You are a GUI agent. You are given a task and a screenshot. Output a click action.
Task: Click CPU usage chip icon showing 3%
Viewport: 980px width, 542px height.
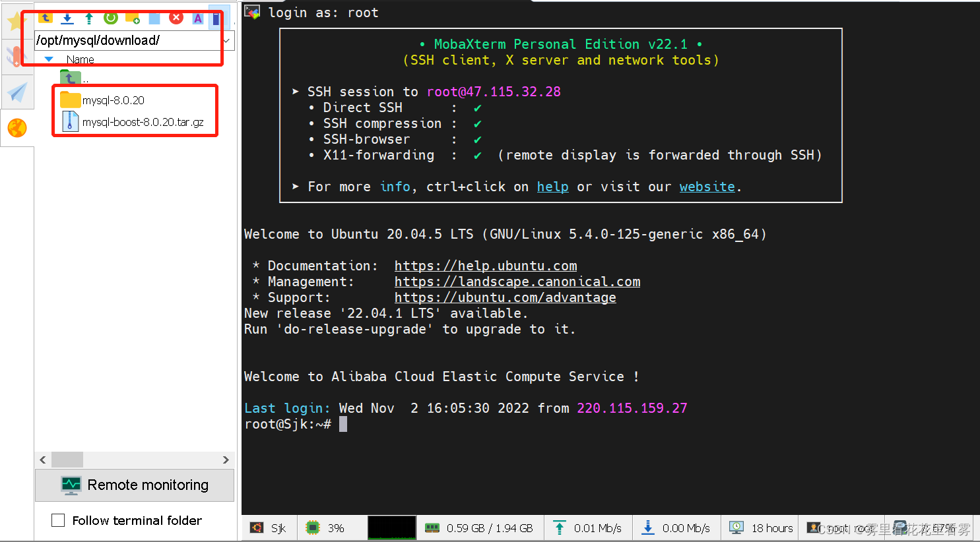point(313,528)
